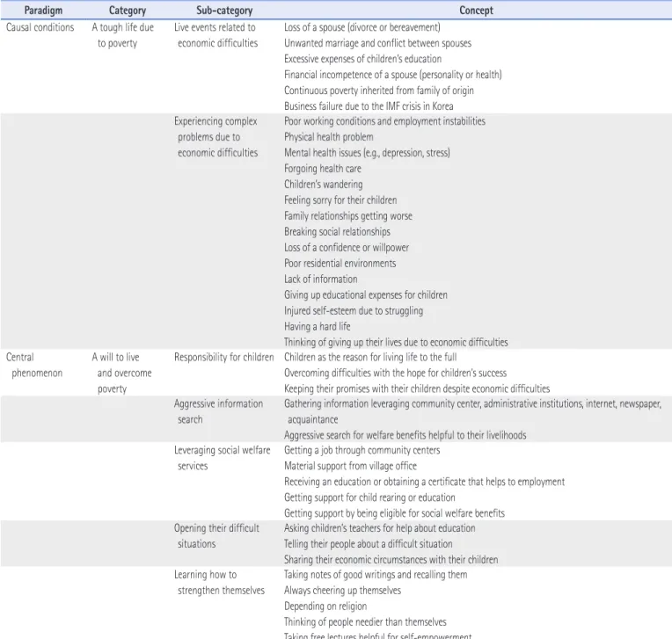
Task: Click 'Children as the reason for living life'
Action: tap(370, 358)
